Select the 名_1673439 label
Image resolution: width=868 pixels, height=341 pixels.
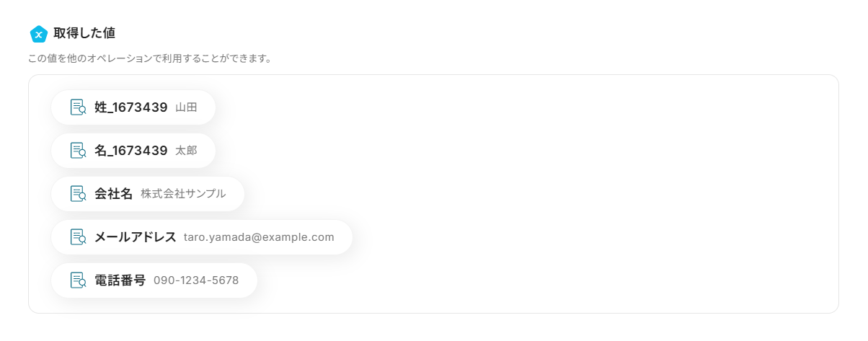[x=130, y=151]
